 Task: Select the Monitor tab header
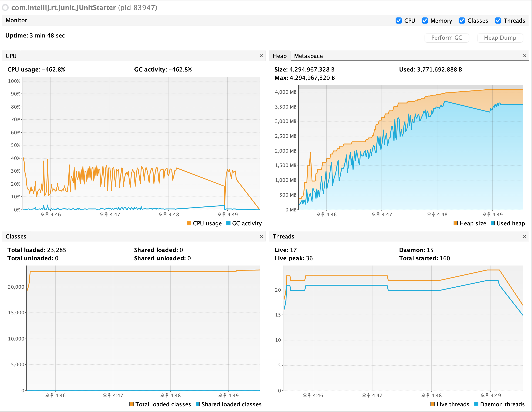16,20
